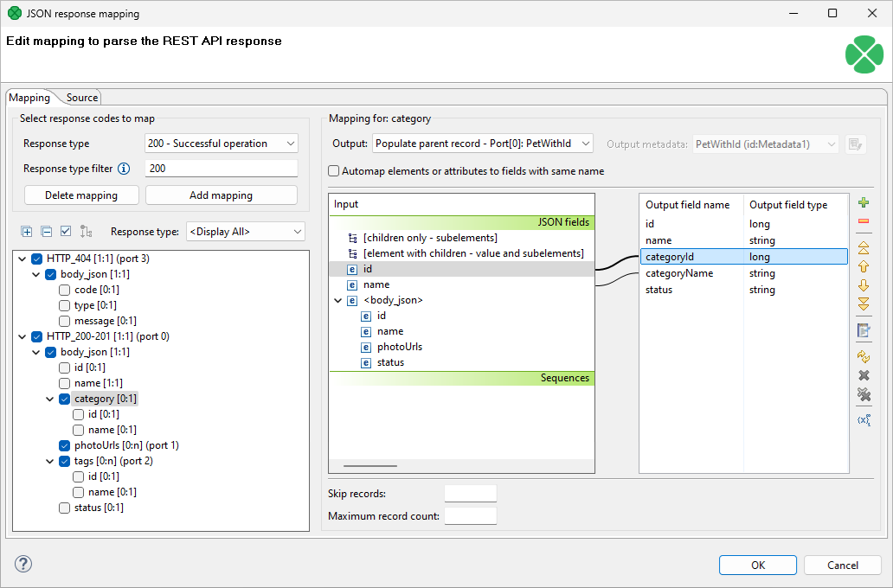Click the collapse all tree icon
Viewport: 893px width, 588px height.
pyautogui.click(x=46, y=232)
